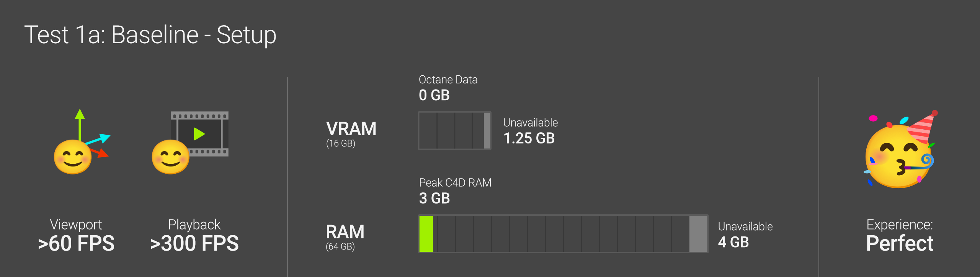
Task: Click the cyan axis arrow
Action: (100, 139)
